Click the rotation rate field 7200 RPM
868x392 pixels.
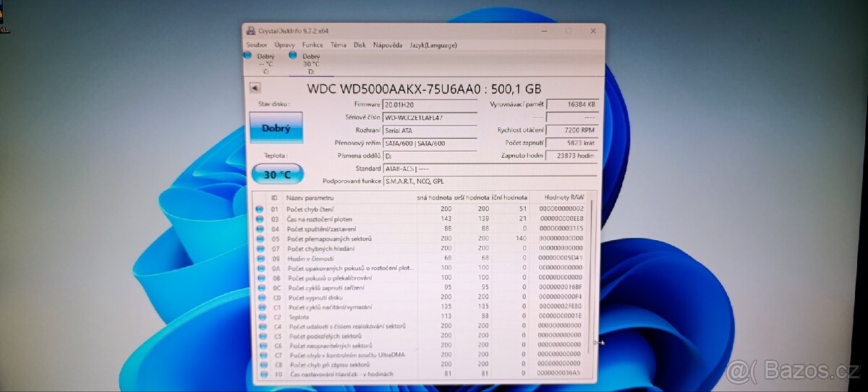point(572,130)
